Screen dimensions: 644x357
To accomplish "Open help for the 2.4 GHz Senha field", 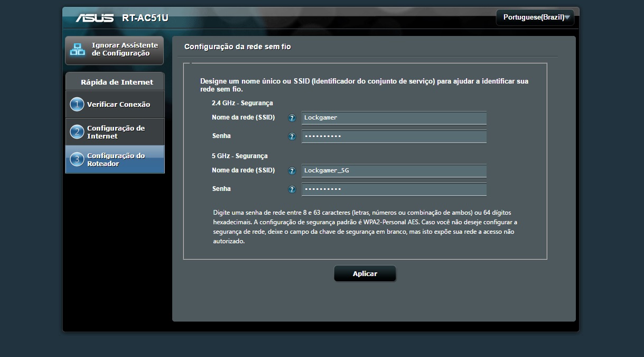I will (292, 136).
